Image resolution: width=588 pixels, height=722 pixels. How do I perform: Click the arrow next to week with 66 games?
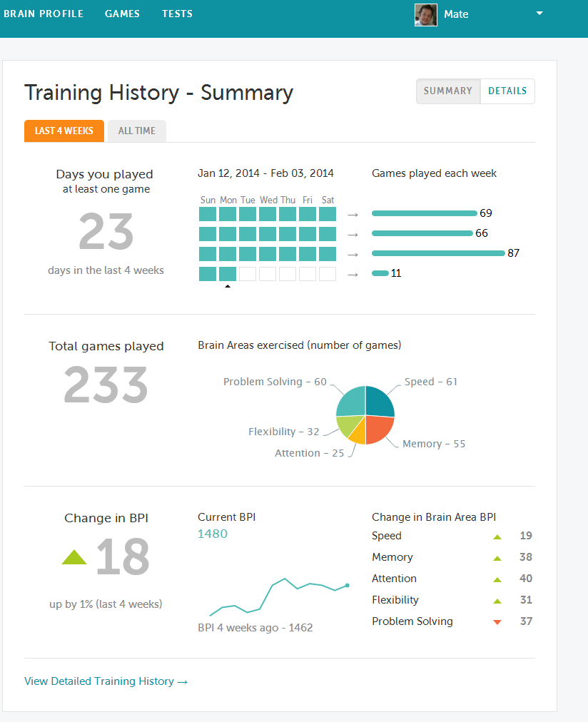coord(353,235)
